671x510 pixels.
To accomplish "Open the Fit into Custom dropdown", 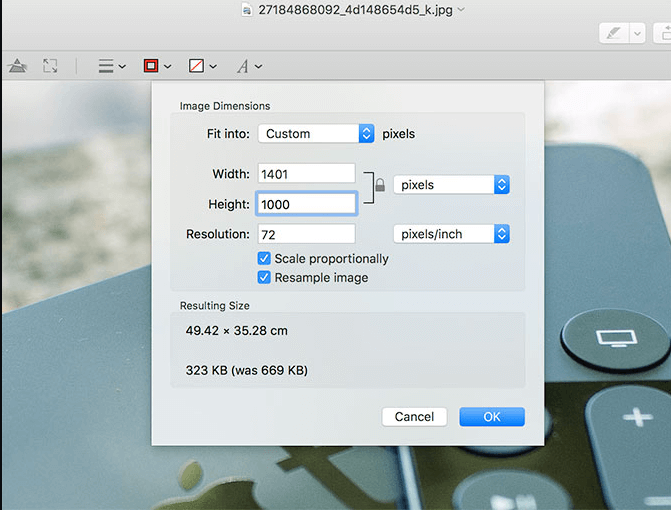I will coord(316,133).
